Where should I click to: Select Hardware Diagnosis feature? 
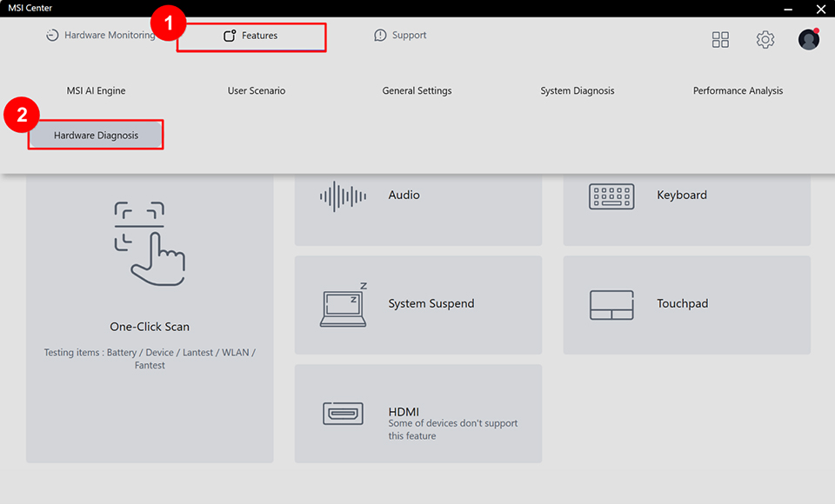(96, 136)
